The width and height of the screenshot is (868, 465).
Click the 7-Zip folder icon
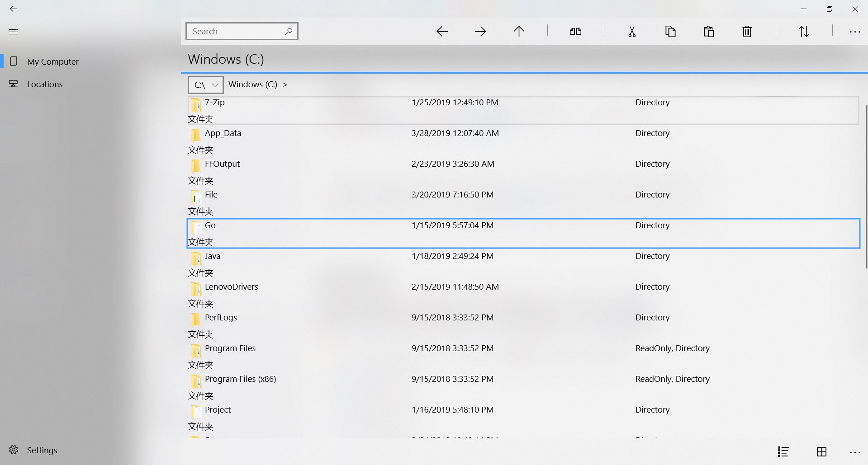tap(195, 104)
